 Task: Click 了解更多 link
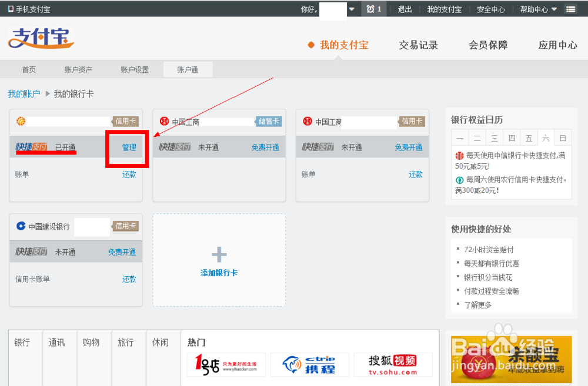(477, 305)
